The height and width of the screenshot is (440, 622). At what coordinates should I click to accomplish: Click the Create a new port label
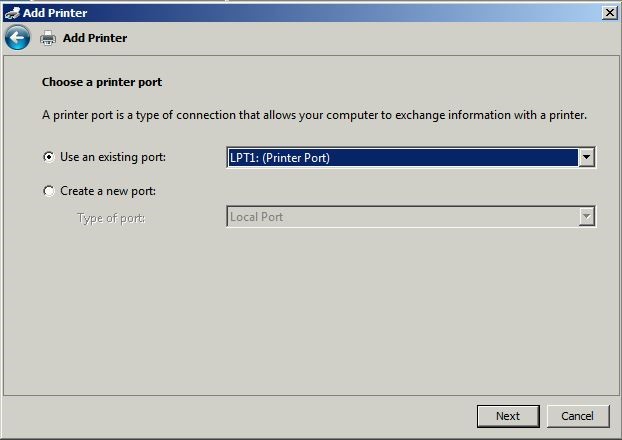tap(108, 191)
